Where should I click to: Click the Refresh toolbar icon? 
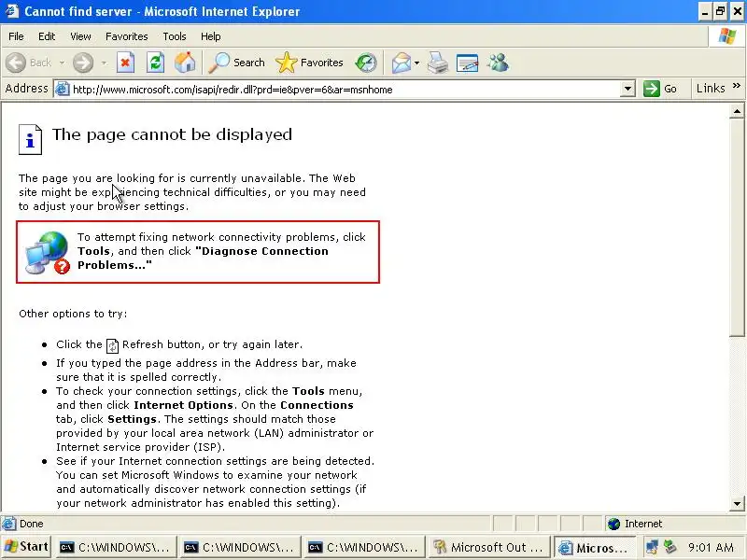tap(155, 63)
